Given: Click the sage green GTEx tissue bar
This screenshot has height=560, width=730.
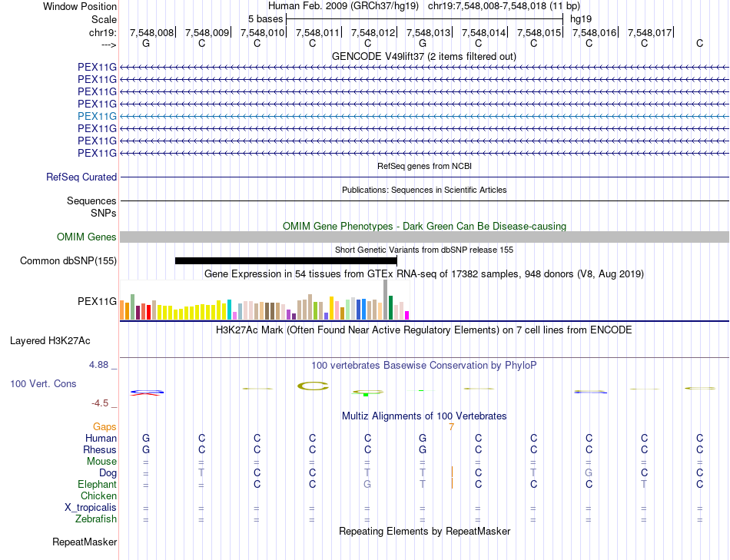Looking at the screenshot, I should click(133, 307).
